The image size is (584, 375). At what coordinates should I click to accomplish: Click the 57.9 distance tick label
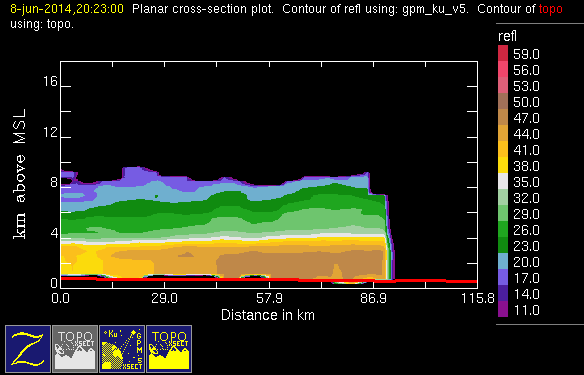tap(269, 298)
